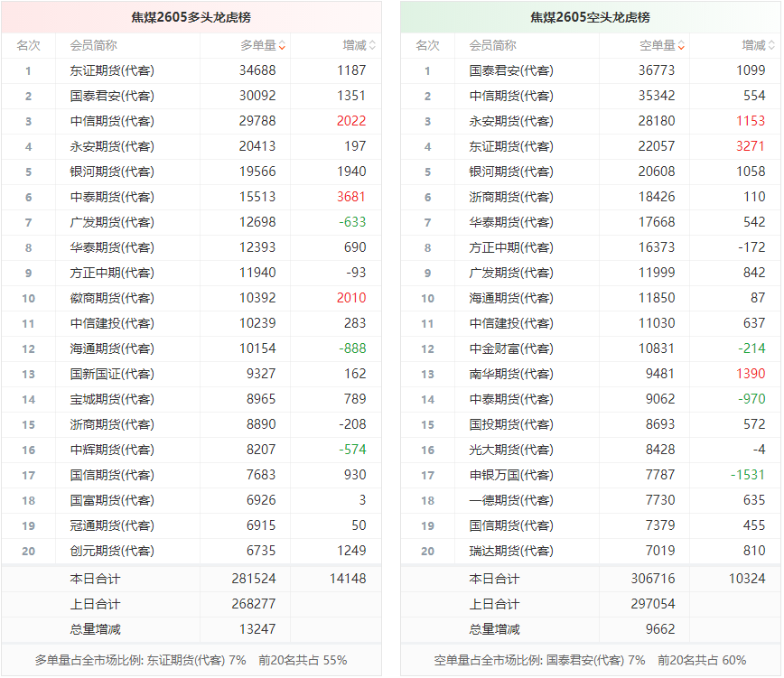The height and width of the screenshot is (678, 784).
Task: Click long 总量增减 value 13247
Action: point(257,629)
